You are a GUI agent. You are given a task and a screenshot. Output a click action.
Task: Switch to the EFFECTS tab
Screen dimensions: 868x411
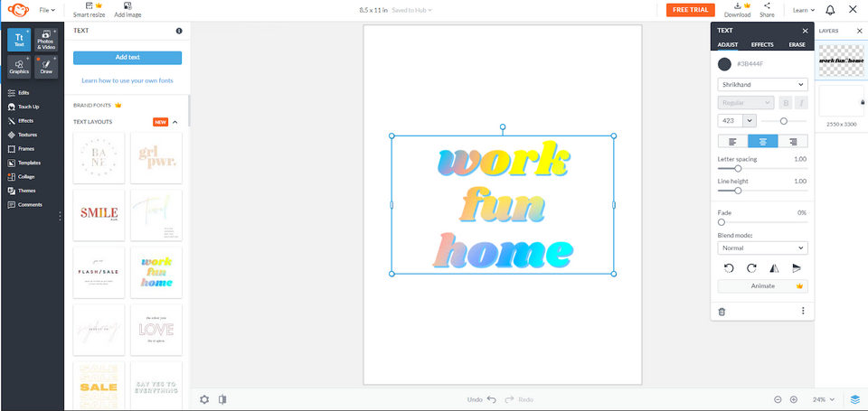pyautogui.click(x=762, y=45)
